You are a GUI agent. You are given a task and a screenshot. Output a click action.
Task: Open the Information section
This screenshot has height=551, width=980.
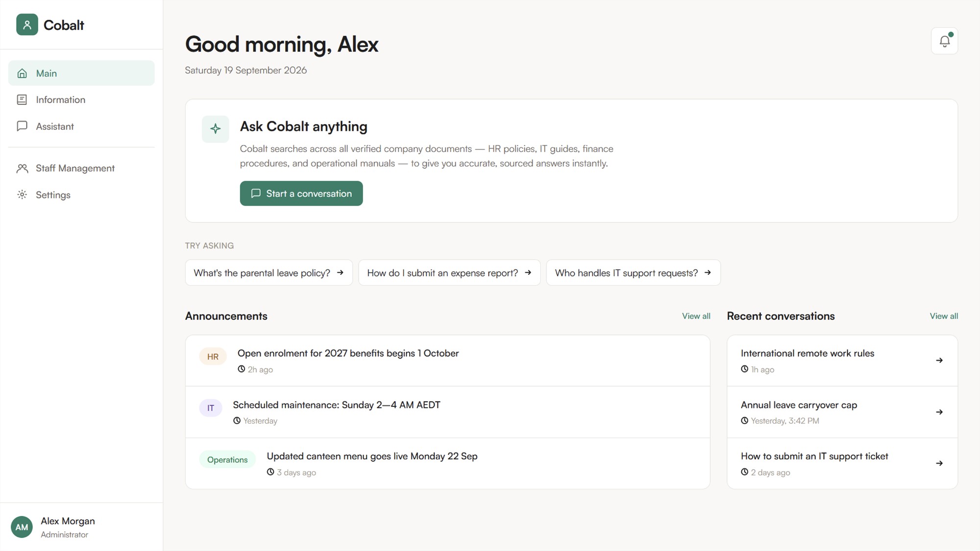click(81, 99)
